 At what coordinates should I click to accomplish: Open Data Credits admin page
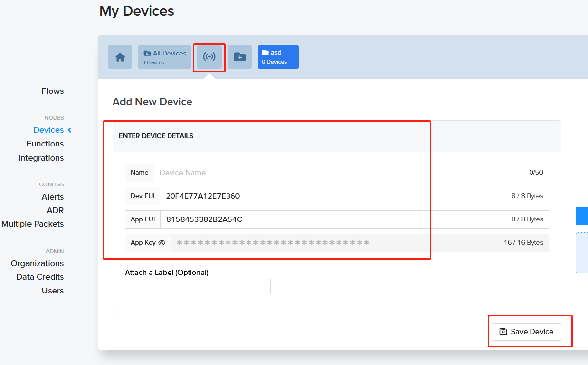point(40,277)
